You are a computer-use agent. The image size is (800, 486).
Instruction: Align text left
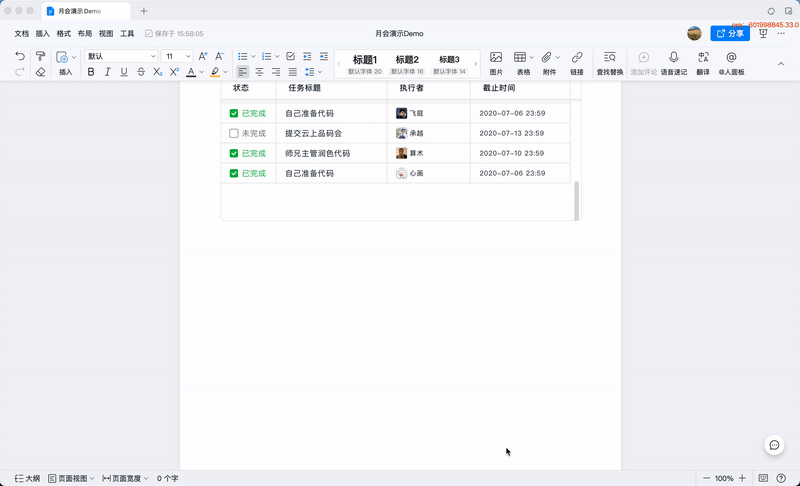tap(243, 72)
